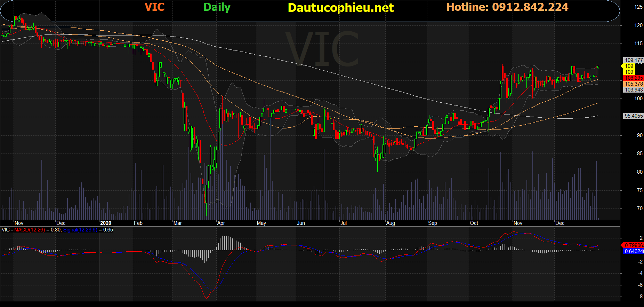Click the green Daily interval label

pyautogui.click(x=217, y=7)
